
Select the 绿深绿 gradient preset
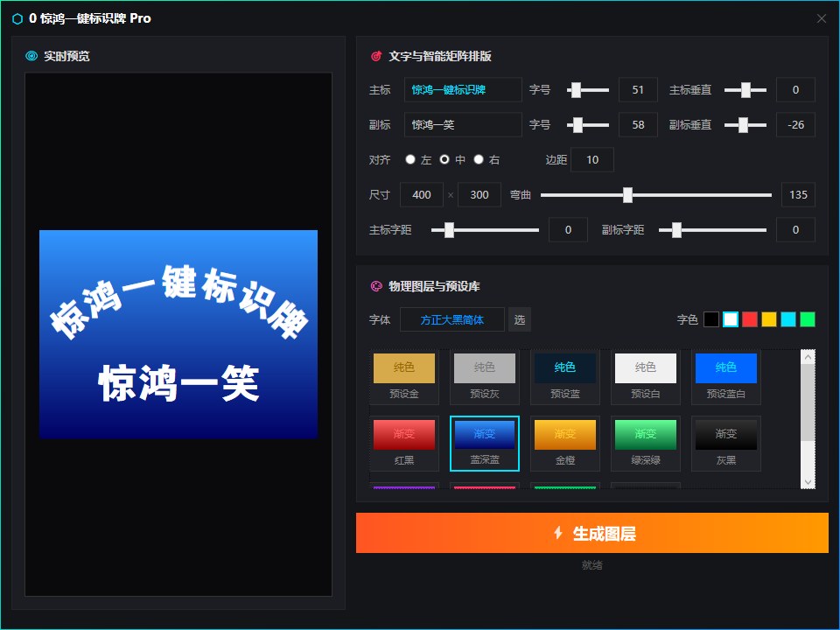(646, 444)
